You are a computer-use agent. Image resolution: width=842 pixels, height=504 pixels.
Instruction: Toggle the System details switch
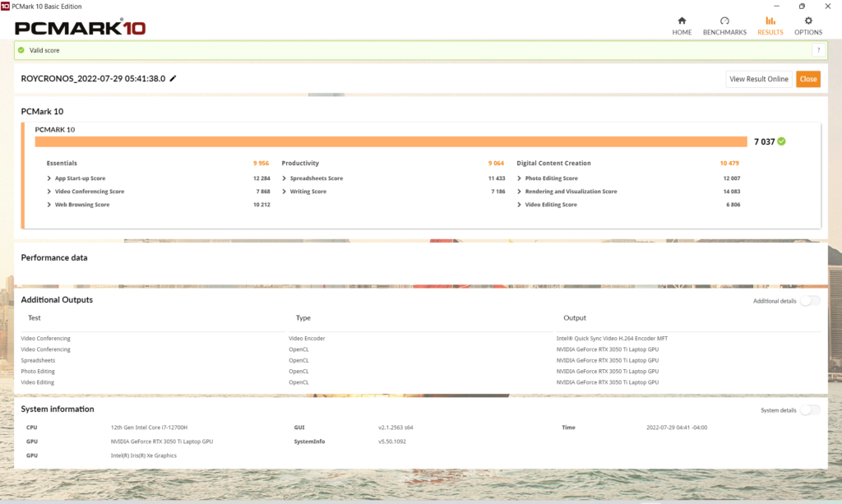tap(810, 410)
